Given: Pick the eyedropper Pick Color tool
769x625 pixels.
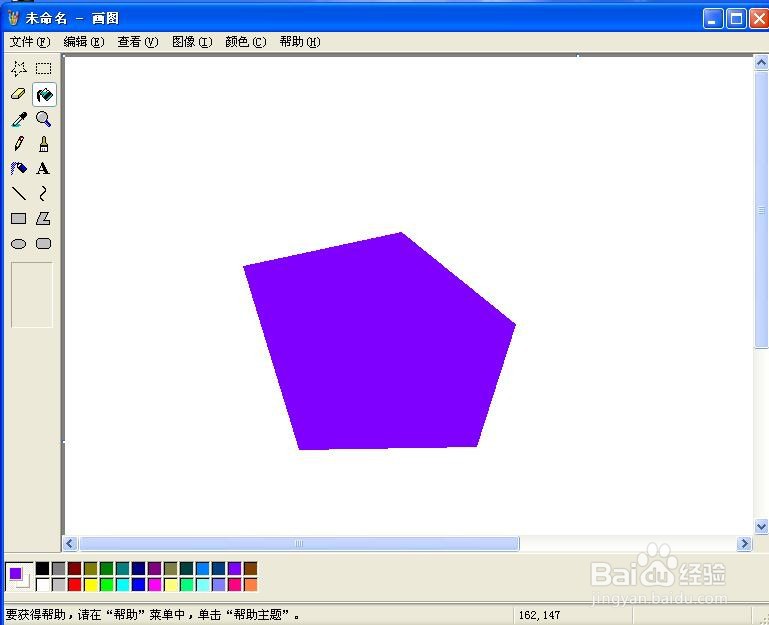Looking at the screenshot, I should 19,119.
